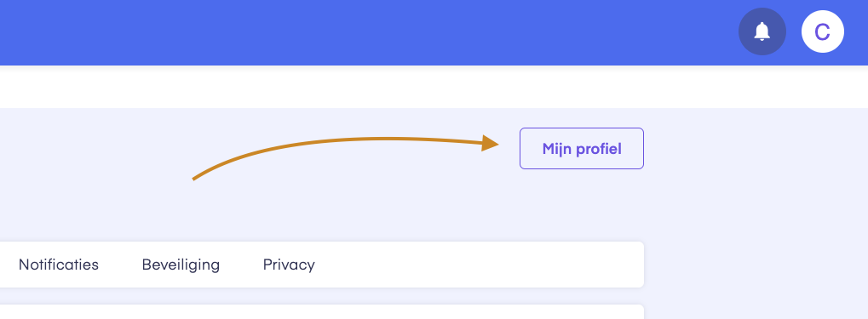Click empty space in the tabs card
868x319 pixels.
click(x=476, y=265)
